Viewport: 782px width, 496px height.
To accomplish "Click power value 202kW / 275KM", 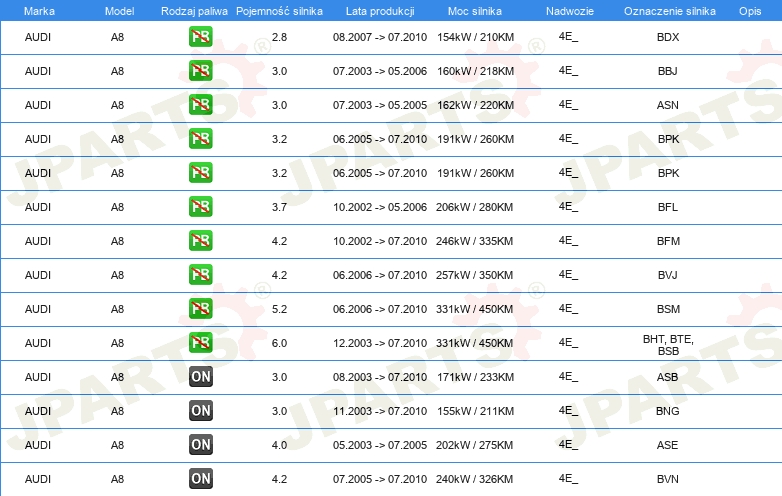I will pos(474,445).
